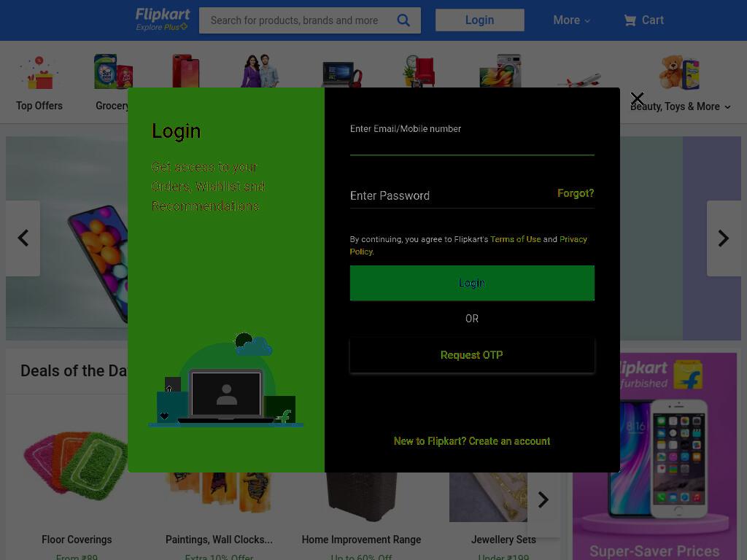Click the Request OTP button
Screen dimensions: 747x560
472,355
